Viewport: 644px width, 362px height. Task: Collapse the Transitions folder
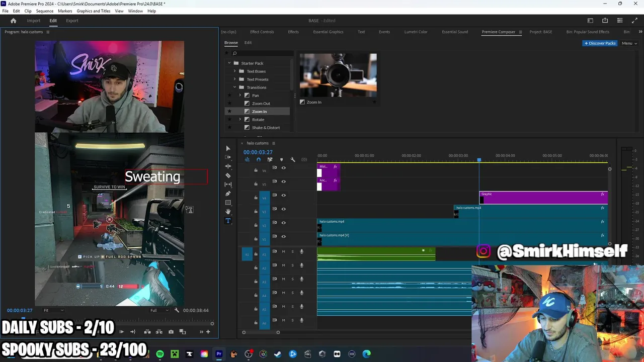coord(234,87)
